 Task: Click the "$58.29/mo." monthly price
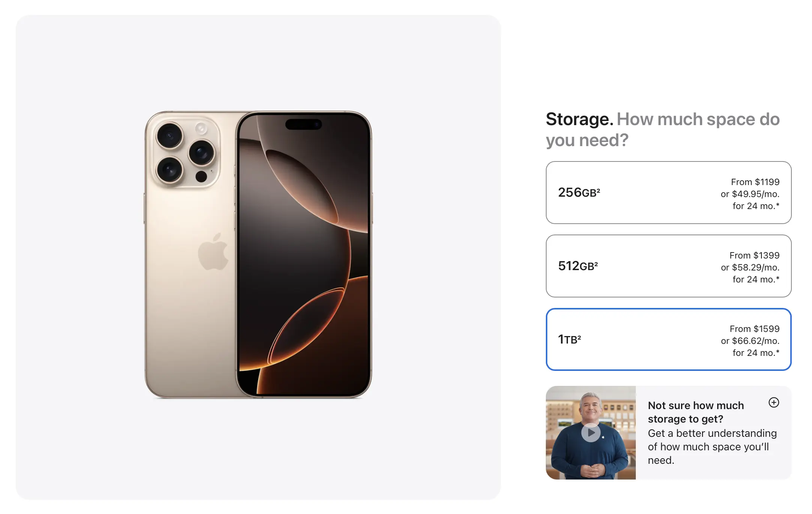755,267
